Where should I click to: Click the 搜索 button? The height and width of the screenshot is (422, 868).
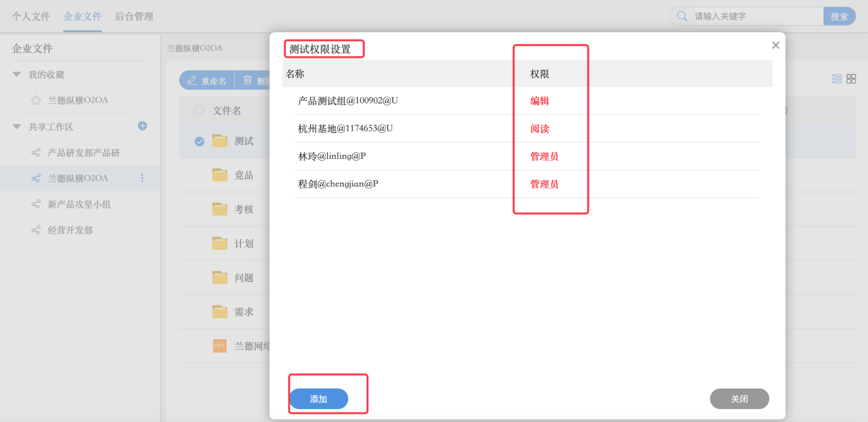point(839,16)
